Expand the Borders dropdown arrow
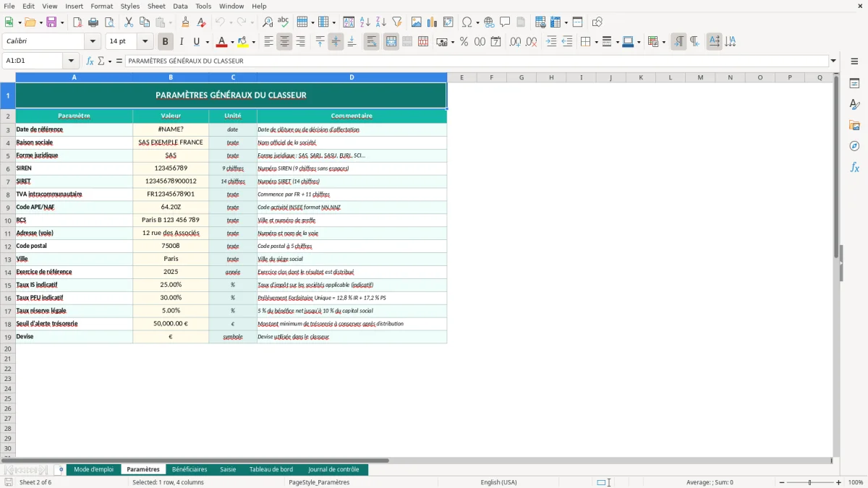This screenshot has width=868, height=488. point(595,42)
